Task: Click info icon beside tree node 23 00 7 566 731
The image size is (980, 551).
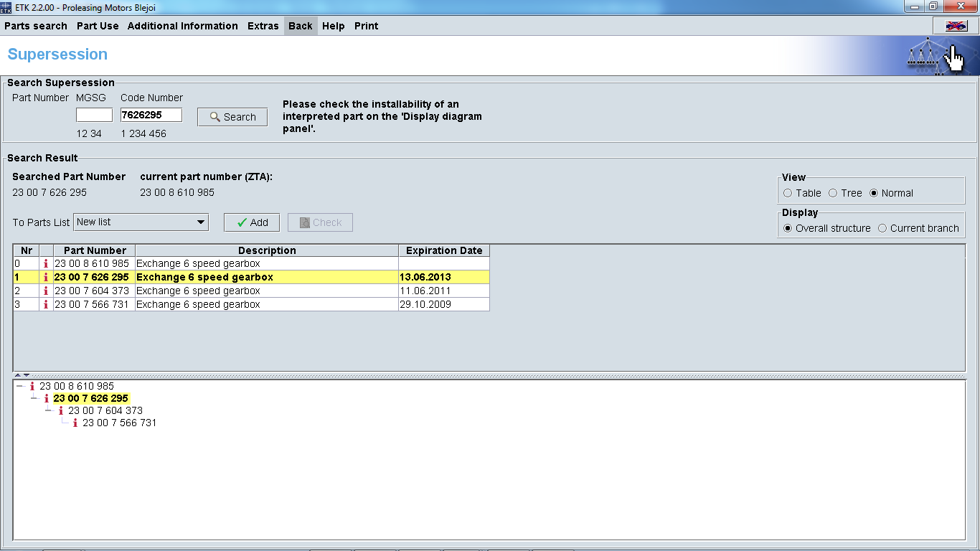Action: click(75, 423)
